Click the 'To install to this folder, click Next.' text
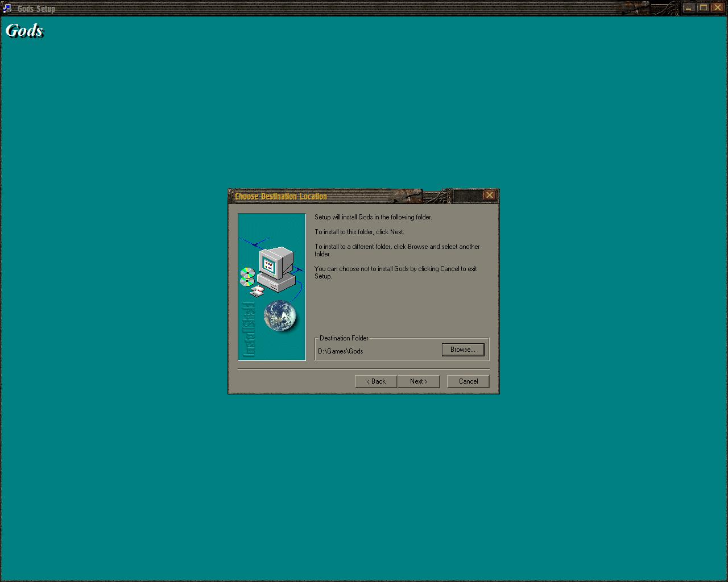This screenshot has height=582, width=728. pyautogui.click(x=359, y=232)
